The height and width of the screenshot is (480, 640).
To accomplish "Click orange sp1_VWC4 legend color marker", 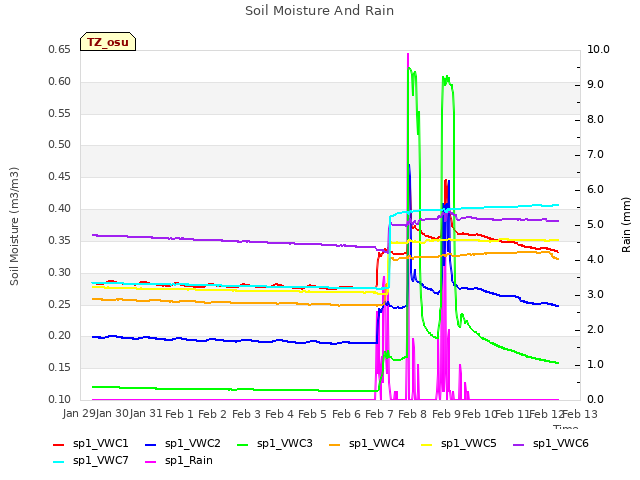I will (x=335, y=445).
